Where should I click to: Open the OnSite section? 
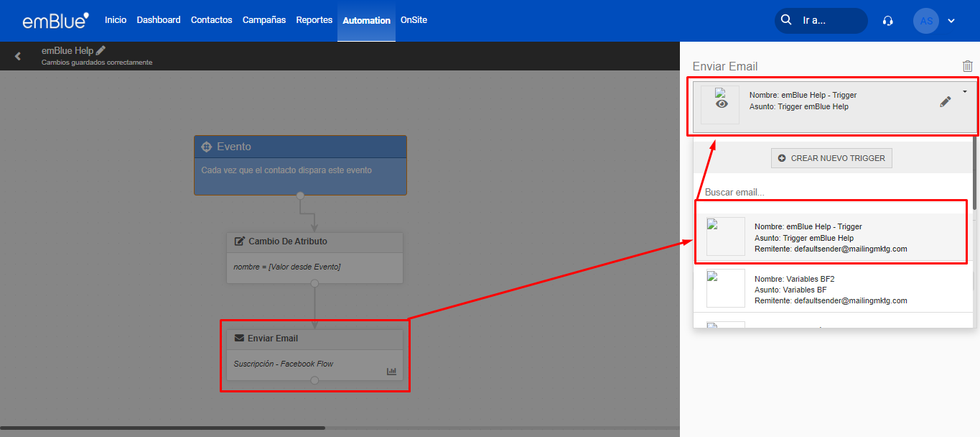[414, 20]
